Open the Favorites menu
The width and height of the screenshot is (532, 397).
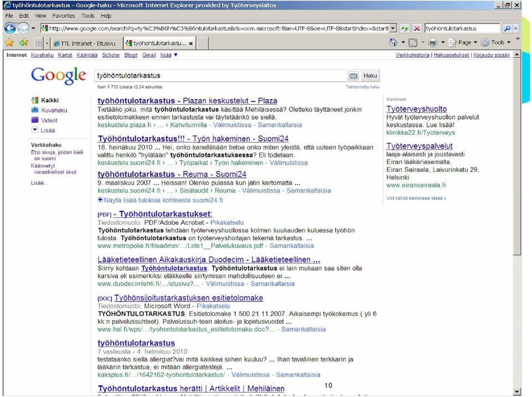[63, 16]
